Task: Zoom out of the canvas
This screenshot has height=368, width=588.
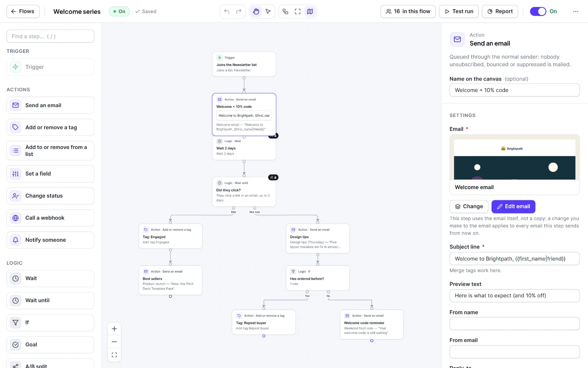Action: pyautogui.click(x=114, y=342)
